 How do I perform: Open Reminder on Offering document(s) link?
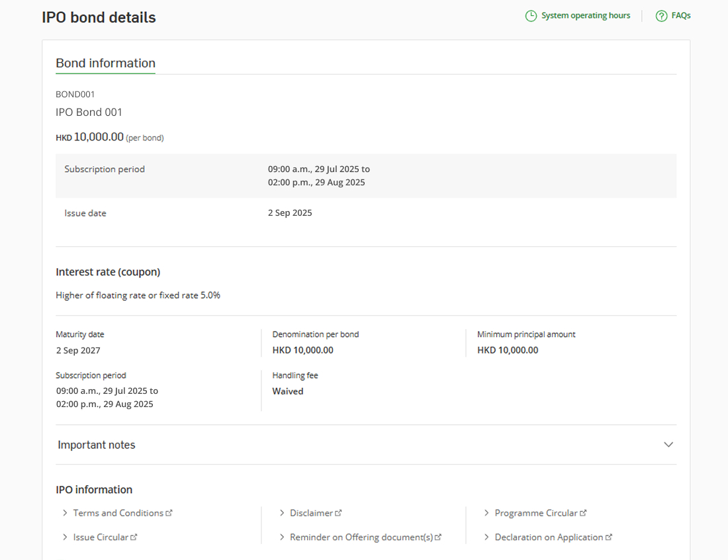pos(361,537)
